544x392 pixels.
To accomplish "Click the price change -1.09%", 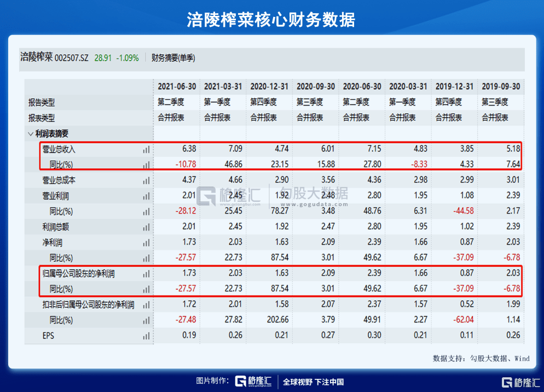I will [x=128, y=58].
